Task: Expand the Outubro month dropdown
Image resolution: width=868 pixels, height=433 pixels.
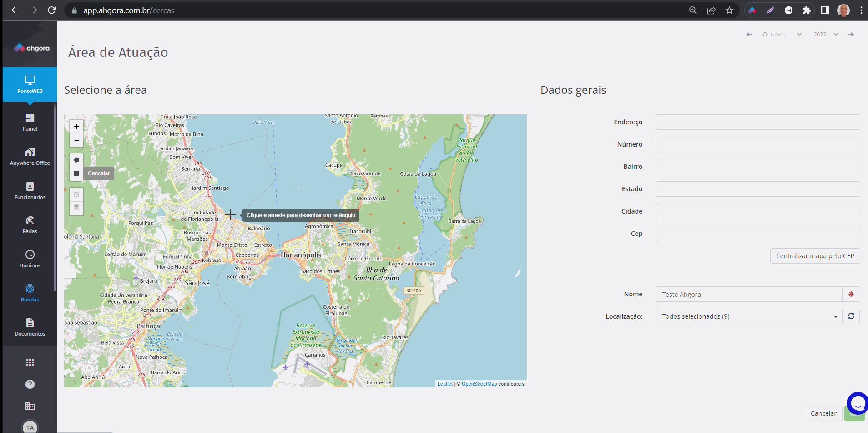Action: 782,35
